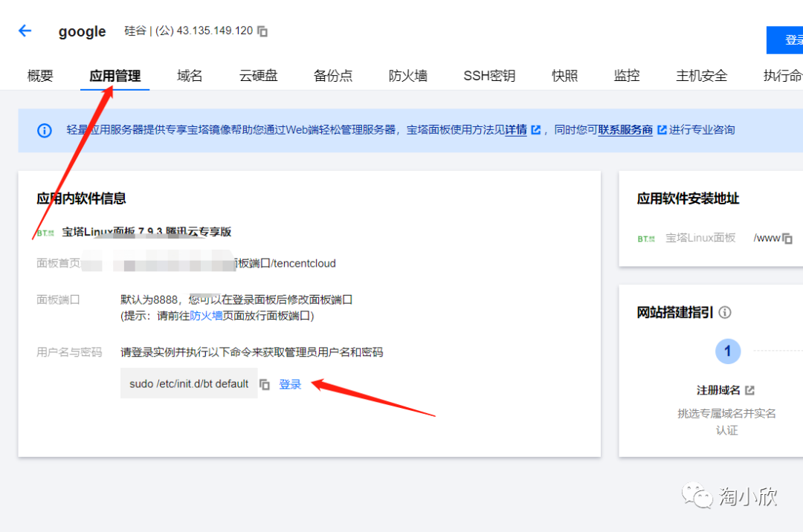Click the 应用软件安装地址 heading

(x=688, y=198)
